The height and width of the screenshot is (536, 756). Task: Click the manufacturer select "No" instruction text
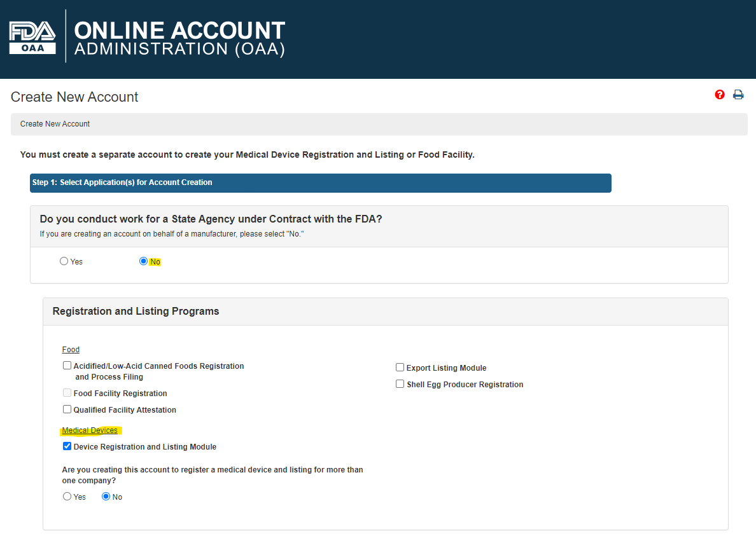[x=172, y=234]
